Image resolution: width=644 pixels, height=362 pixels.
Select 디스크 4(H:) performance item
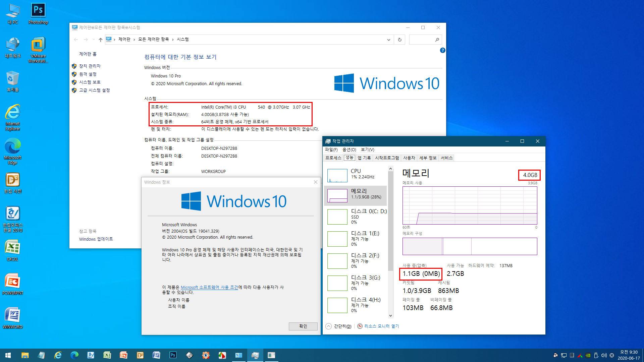pyautogui.click(x=356, y=305)
